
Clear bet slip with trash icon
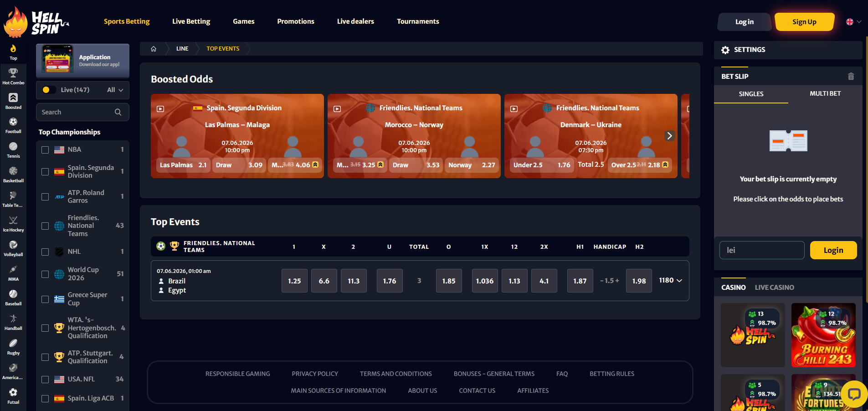click(x=851, y=77)
